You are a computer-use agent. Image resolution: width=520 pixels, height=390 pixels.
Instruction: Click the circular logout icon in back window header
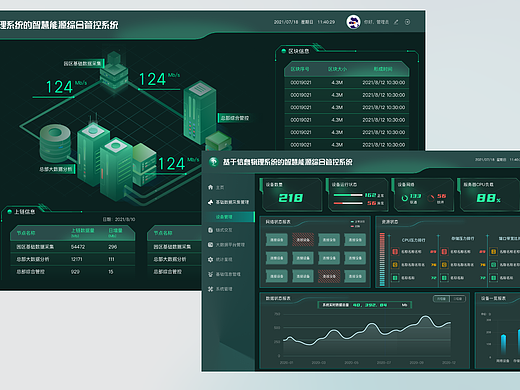coord(407,22)
